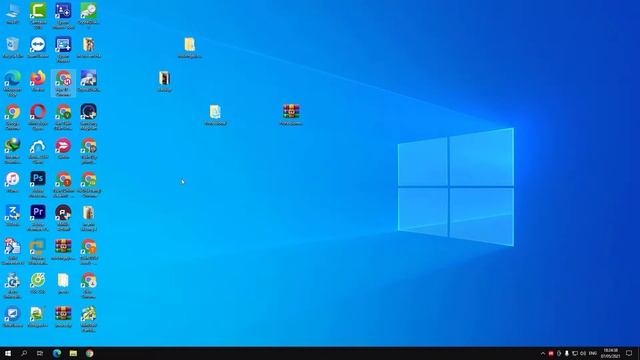Show hidden system tray icons
This screenshot has height=360, width=640.
coord(542,353)
